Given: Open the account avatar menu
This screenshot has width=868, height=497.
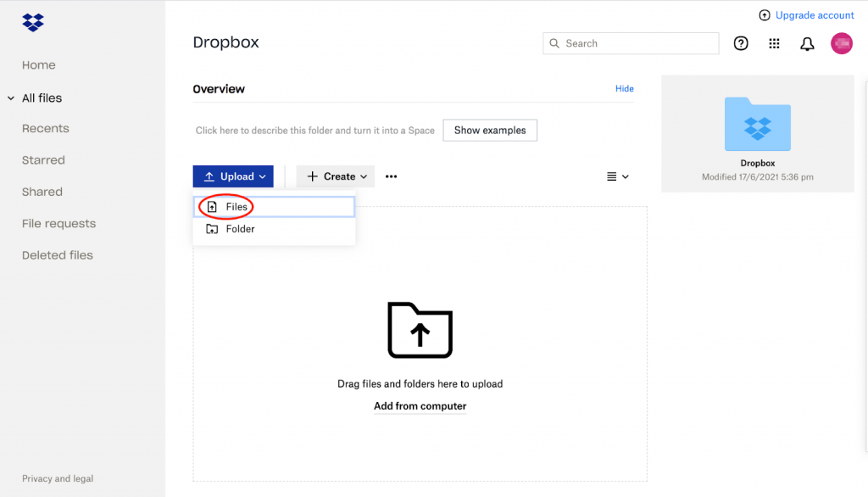Looking at the screenshot, I should pos(842,43).
